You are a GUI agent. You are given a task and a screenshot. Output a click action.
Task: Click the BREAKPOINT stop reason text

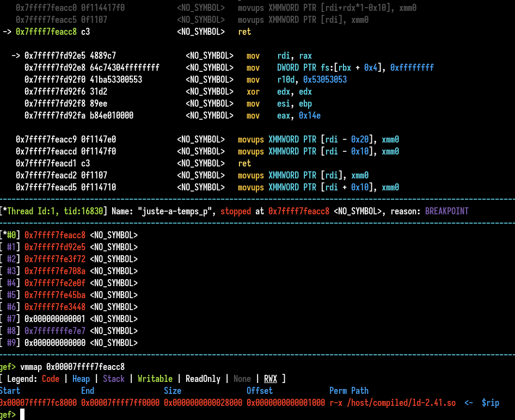click(x=446, y=211)
